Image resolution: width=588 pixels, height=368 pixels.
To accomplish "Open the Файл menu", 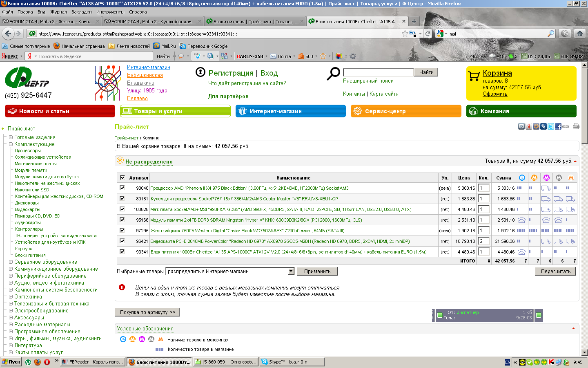I will click(x=7, y=12).
